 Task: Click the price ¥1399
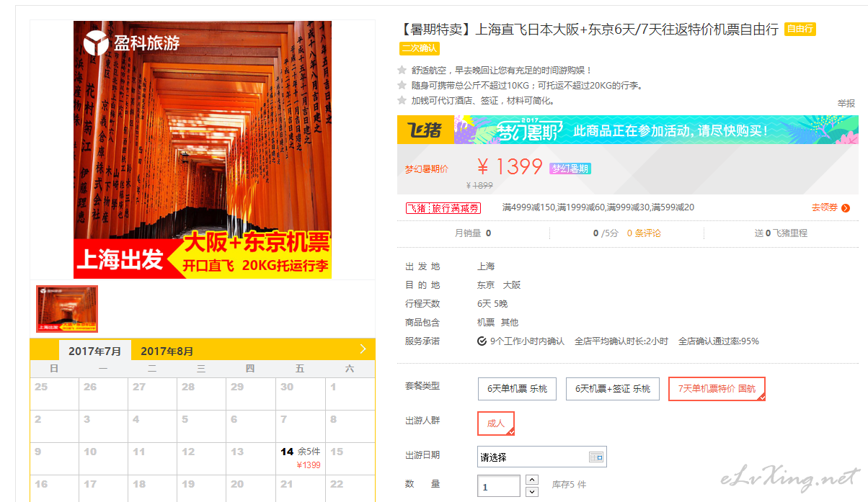tap(510, 166)
